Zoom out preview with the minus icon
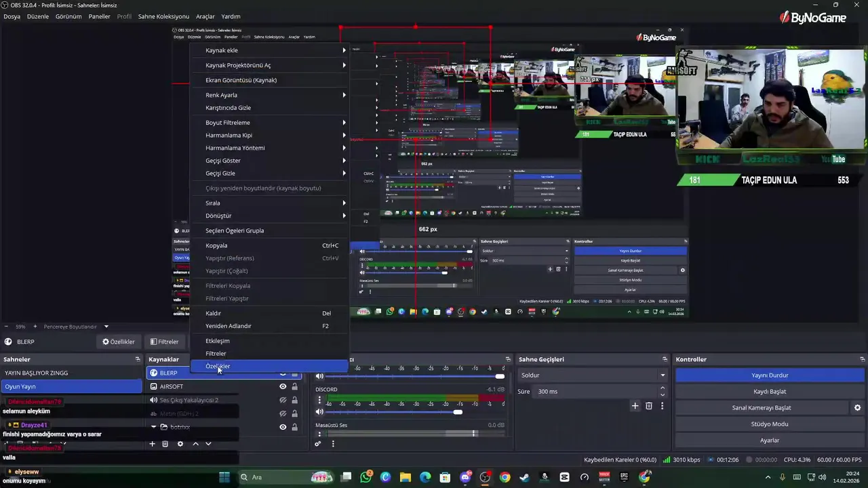The image size is (868, 488). [x=6, y=327]
